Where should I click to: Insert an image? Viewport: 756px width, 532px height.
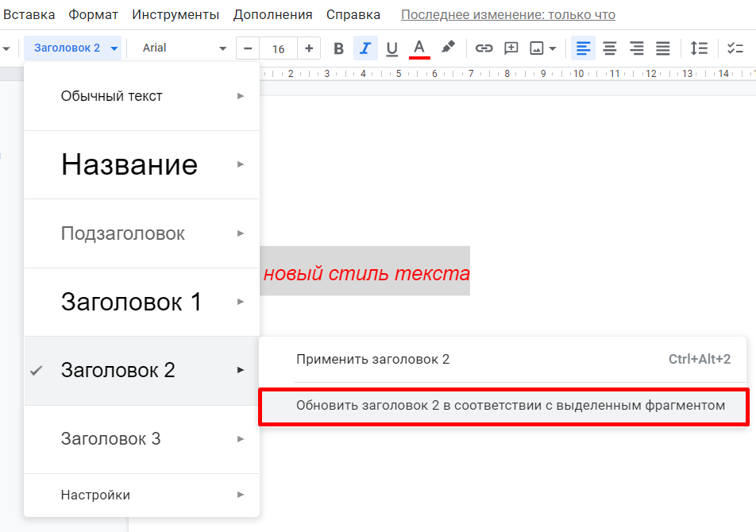coord(538,48)
